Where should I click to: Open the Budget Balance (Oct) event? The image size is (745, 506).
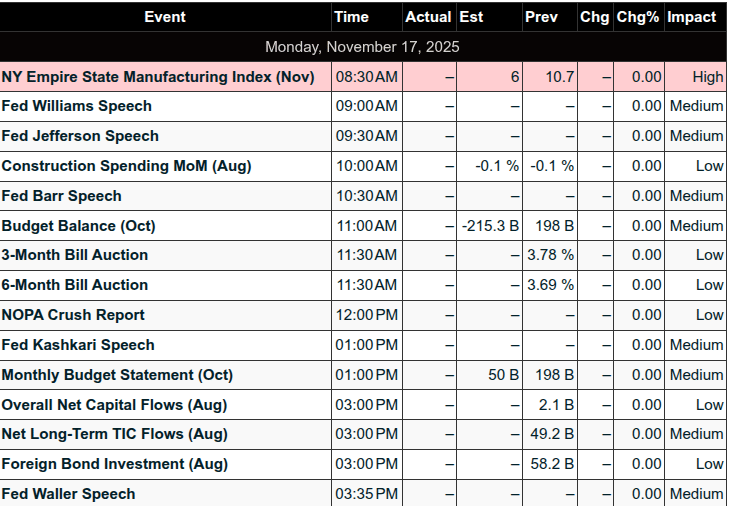point(79,226)
